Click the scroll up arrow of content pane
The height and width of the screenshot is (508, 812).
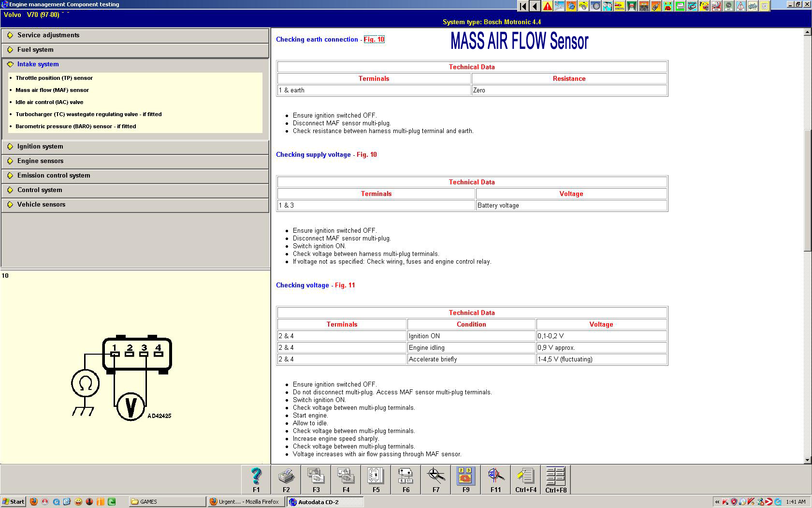pyautogui.click(x=807, y=32)
